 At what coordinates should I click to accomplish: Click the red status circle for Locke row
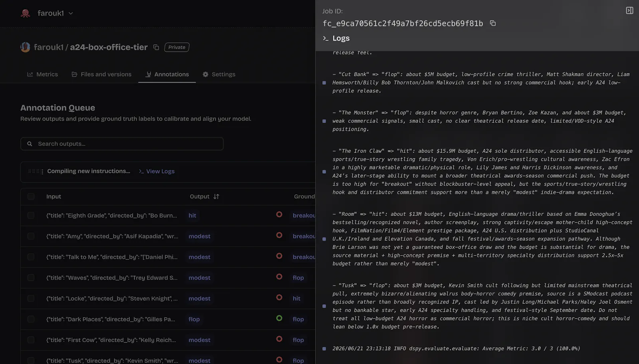point(279,297)
